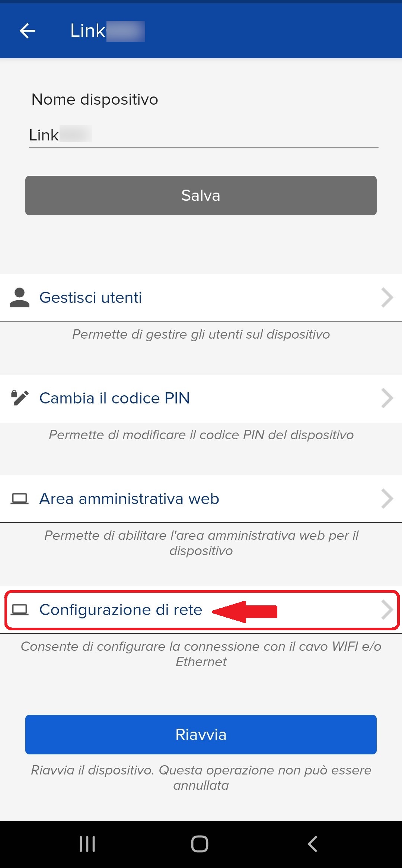Open Android recent apps button
402x868 pixels.
(x=87, y=844)
